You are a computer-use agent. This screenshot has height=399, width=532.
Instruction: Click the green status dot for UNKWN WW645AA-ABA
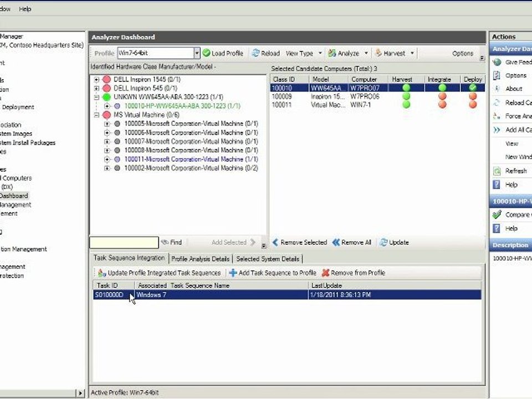click(x=107, y=97)
